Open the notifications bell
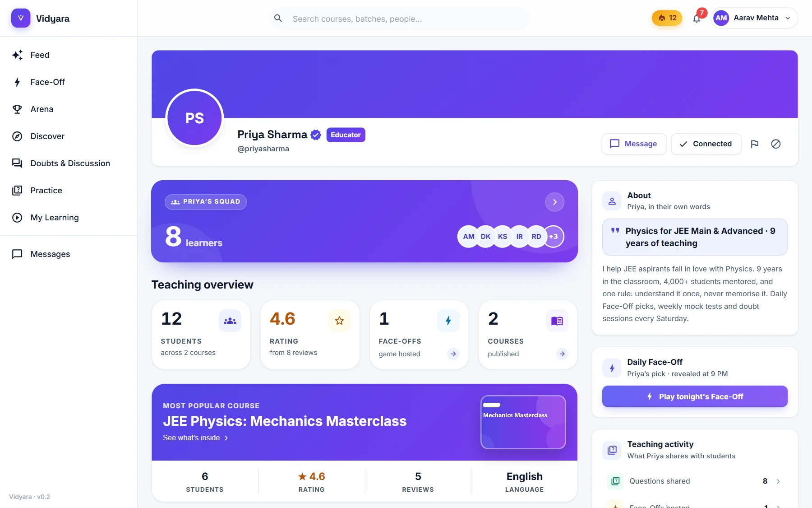This screenshot has height=508, width=812. [697, 18]
